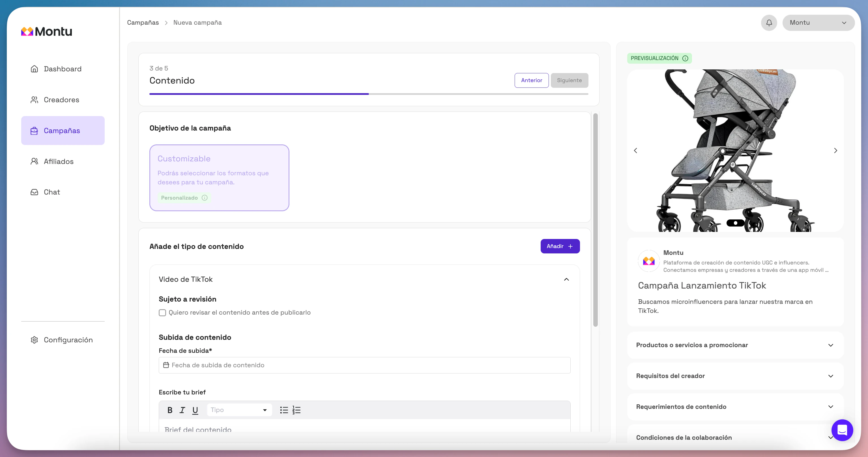This screenshot has height=457, width=868.
Task: Open Configuración menu item
Action: pyautogui.click(x=63, y=340)
